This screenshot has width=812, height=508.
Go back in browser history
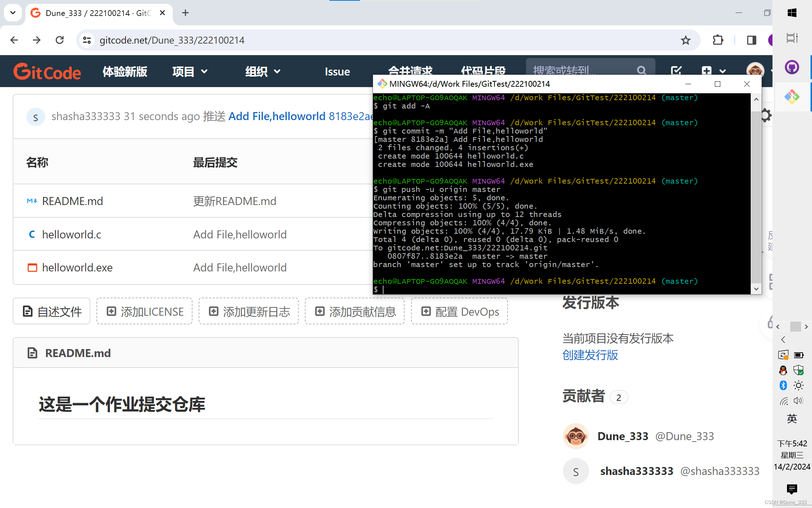pos(14,40)
